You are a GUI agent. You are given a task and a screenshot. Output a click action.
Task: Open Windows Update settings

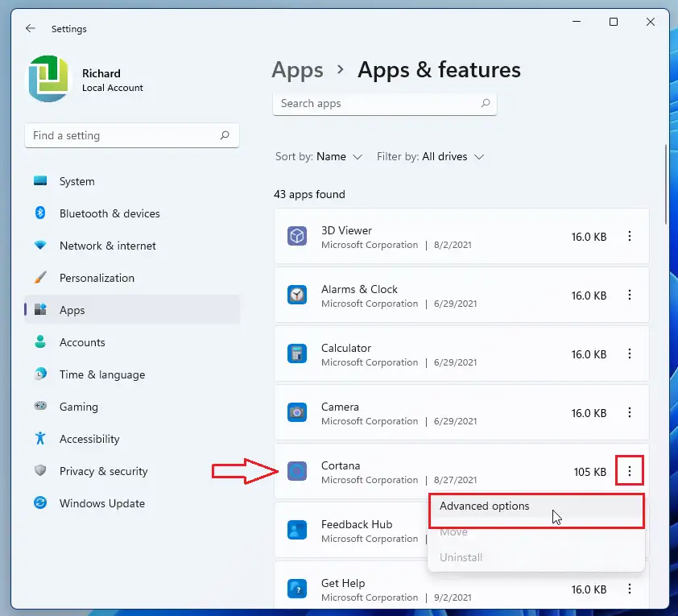[x=132, y=503]
